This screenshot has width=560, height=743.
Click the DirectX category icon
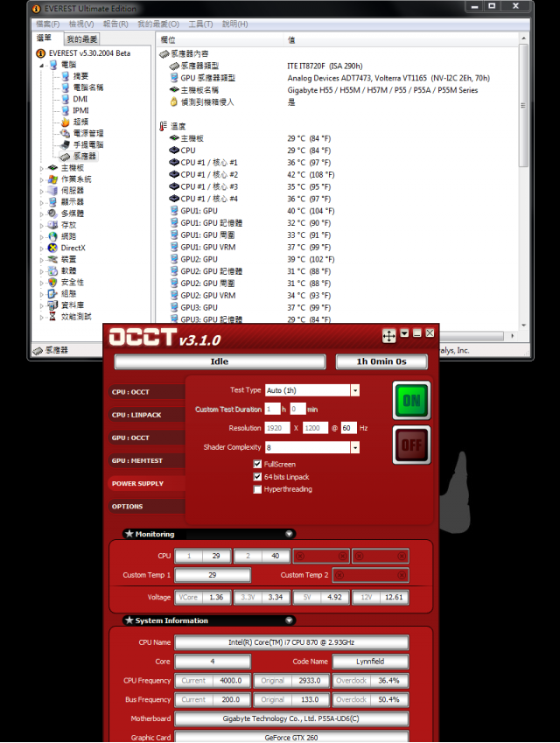click(53, 248)
